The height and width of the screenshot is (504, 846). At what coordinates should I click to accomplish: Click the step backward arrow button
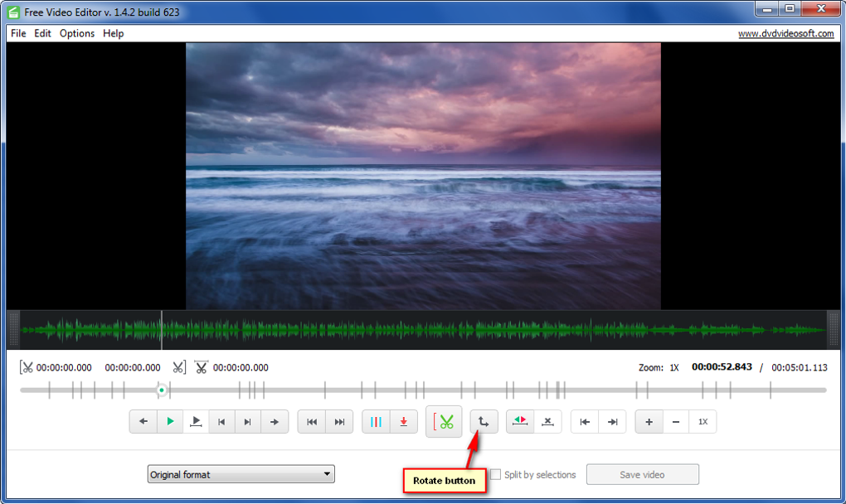click(143, 422)
